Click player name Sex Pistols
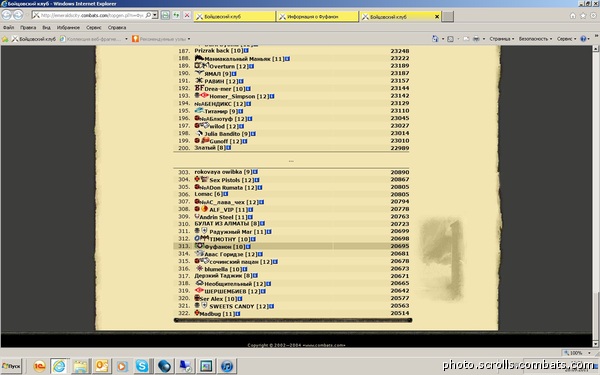Screen dimensions: 600x375 pyautogui.click(x=226, y=180)
